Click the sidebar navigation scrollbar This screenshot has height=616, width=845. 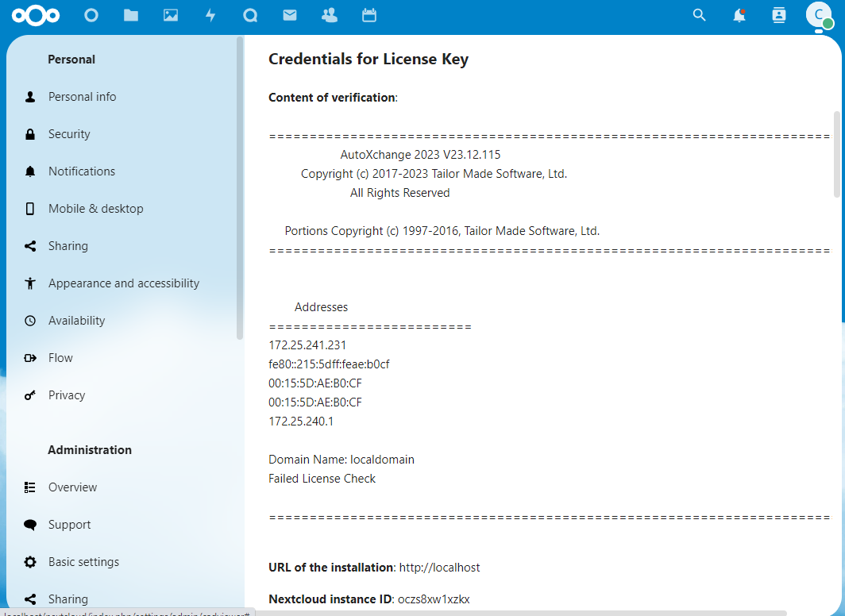(240, 188)
